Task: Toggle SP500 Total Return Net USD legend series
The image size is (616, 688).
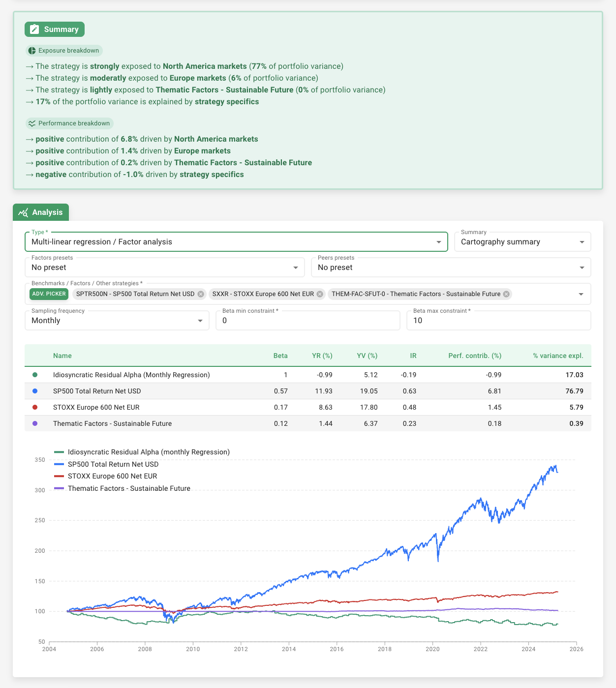Action: (106, 464)
